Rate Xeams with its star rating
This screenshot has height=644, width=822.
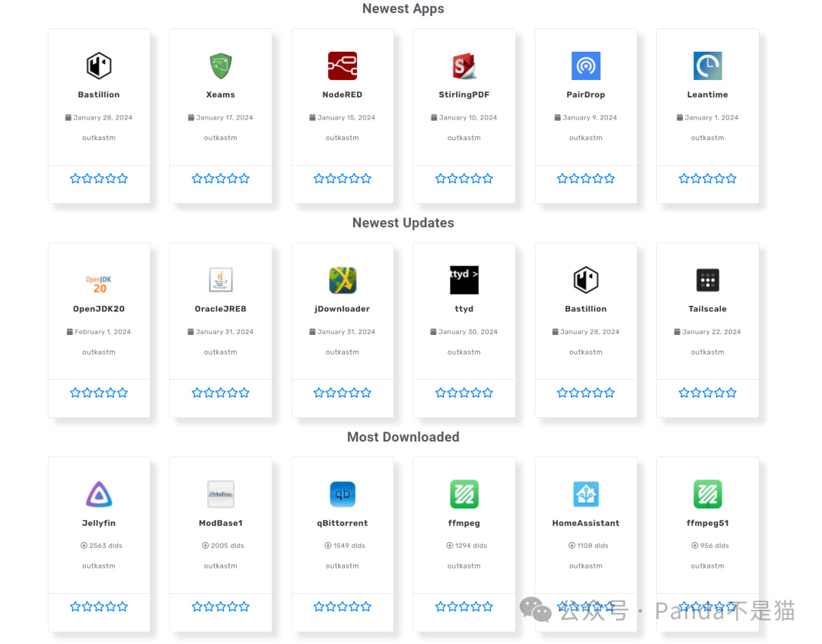click(220, 178)
